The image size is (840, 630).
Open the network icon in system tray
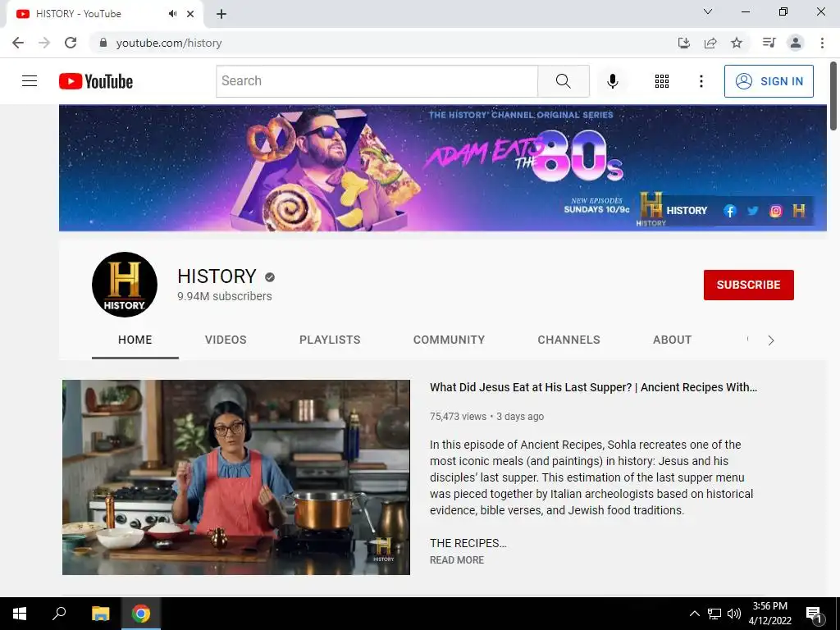pyautogui.click(x=714, y=614)
